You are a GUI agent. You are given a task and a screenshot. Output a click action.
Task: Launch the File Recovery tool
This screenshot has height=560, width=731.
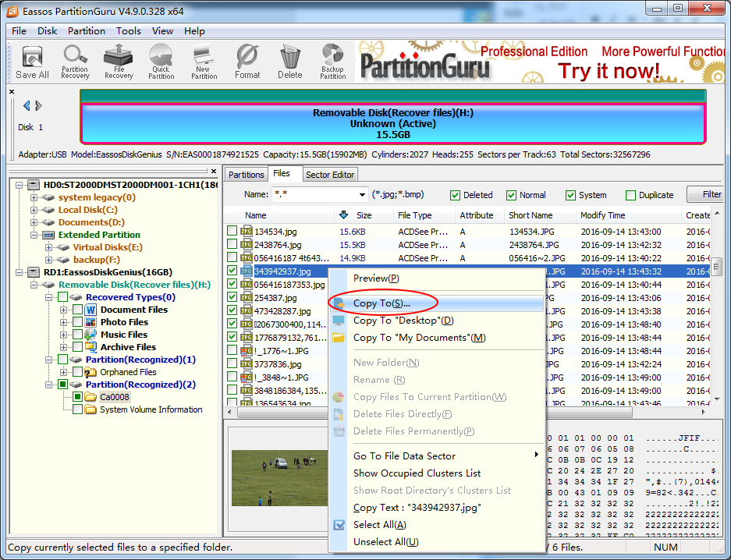pyautogui.click(x=119, y=62)
